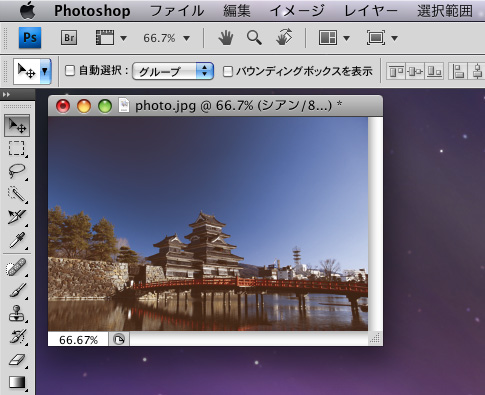The image size is (485, 395).
Task: Select the Quick Selection tool
Action: (x=17, y=194)
